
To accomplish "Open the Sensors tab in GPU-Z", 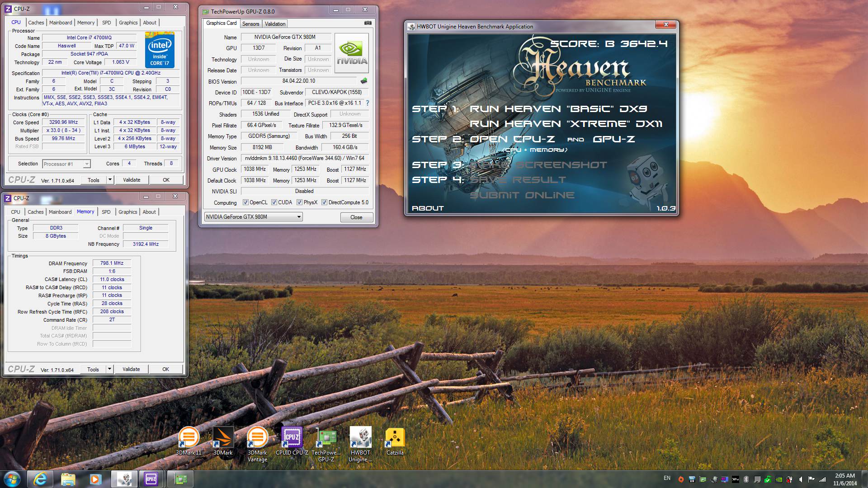I will pos(250,24).
